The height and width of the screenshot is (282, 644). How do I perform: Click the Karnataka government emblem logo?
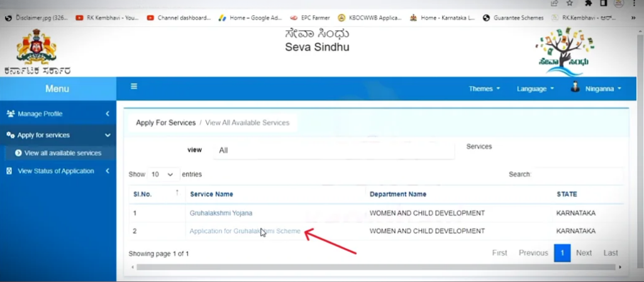(x=36, y=46)
